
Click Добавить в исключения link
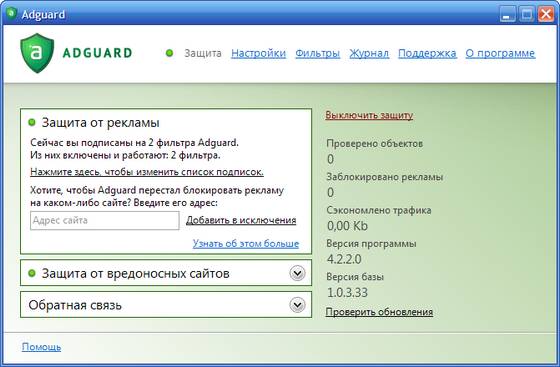tap(241, 220)
